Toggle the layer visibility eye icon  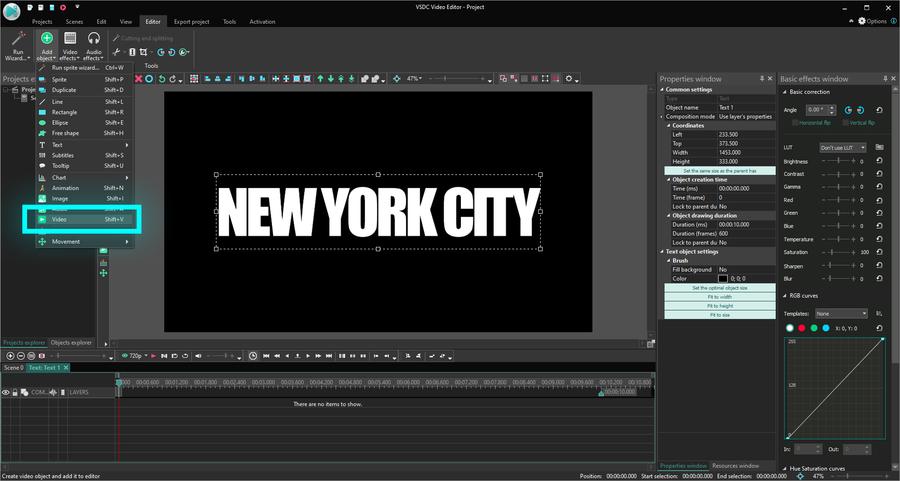tap(6, 392)
